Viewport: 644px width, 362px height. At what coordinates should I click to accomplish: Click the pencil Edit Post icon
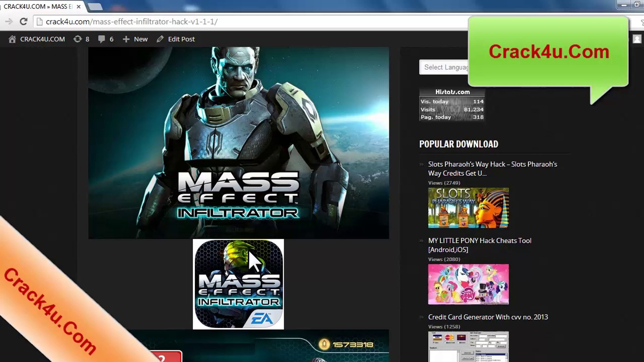(160, 39)
